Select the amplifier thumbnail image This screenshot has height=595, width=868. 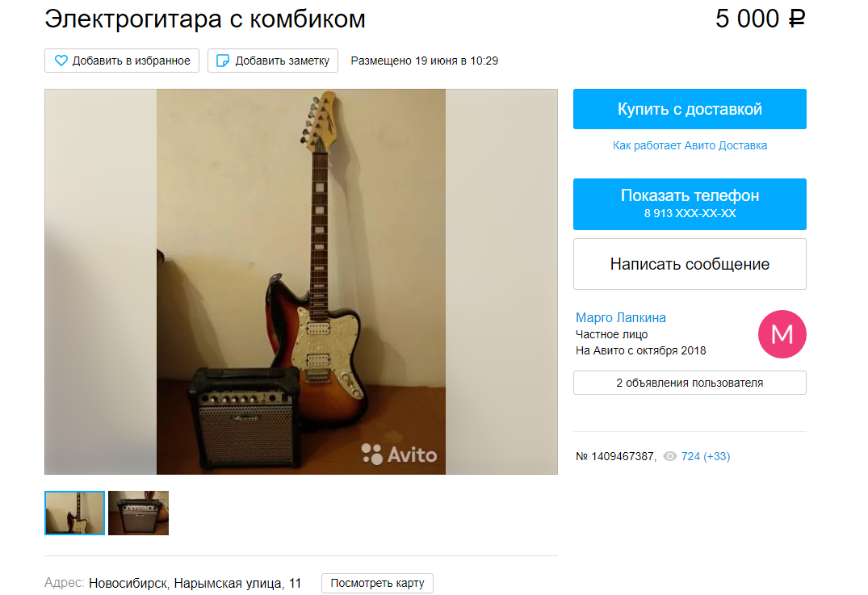click(138, 513)
